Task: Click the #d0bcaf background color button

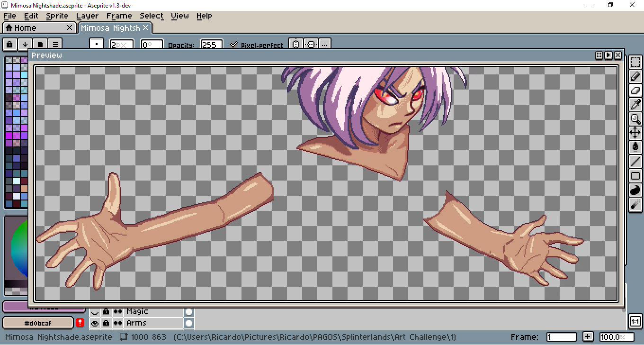Action: (x=38, y=323)
